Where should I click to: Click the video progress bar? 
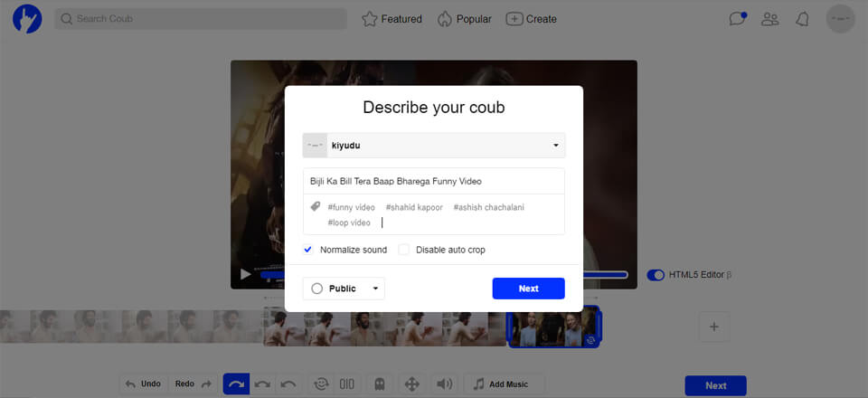tap(605, 275)
